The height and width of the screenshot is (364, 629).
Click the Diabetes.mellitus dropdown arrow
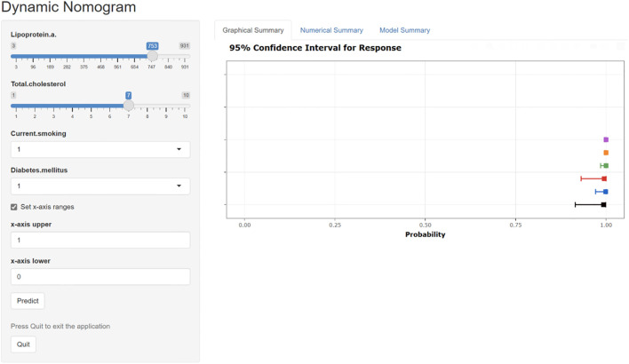point(179,186)
